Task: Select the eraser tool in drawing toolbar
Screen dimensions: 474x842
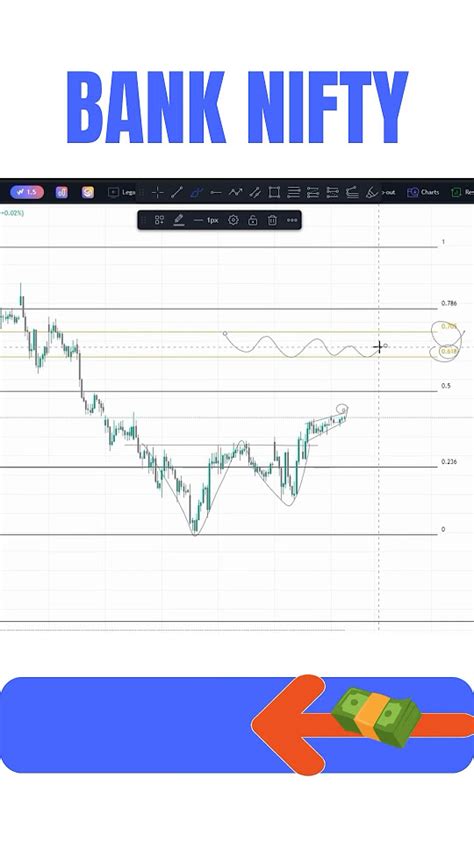Action: click(x=371, y=192)
